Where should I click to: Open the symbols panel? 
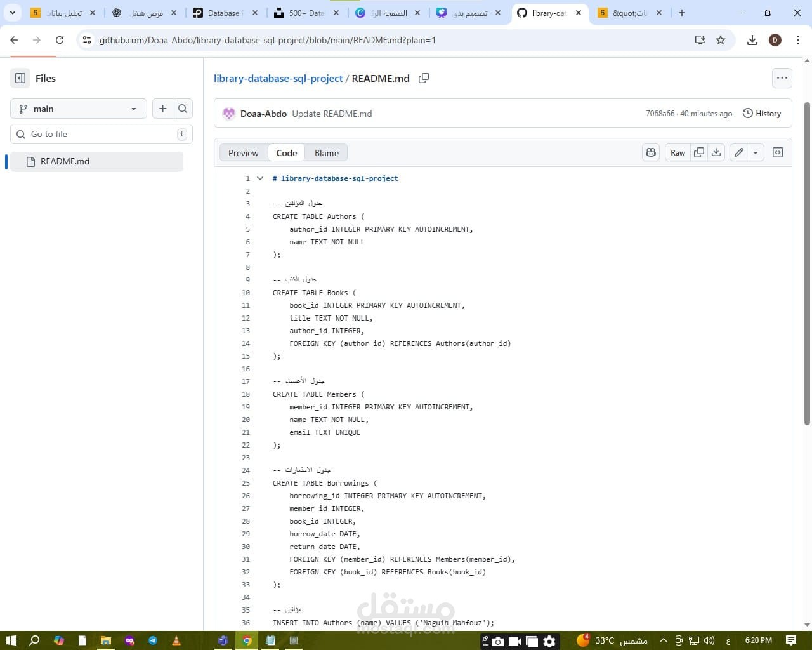pyautogui.click(x=778, y=152)
